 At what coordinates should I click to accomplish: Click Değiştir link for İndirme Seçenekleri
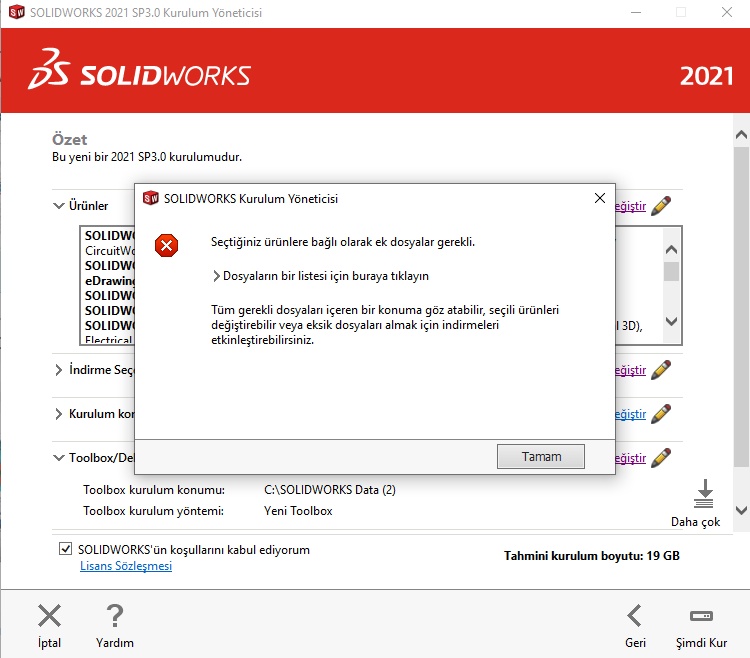click(630, 370)
